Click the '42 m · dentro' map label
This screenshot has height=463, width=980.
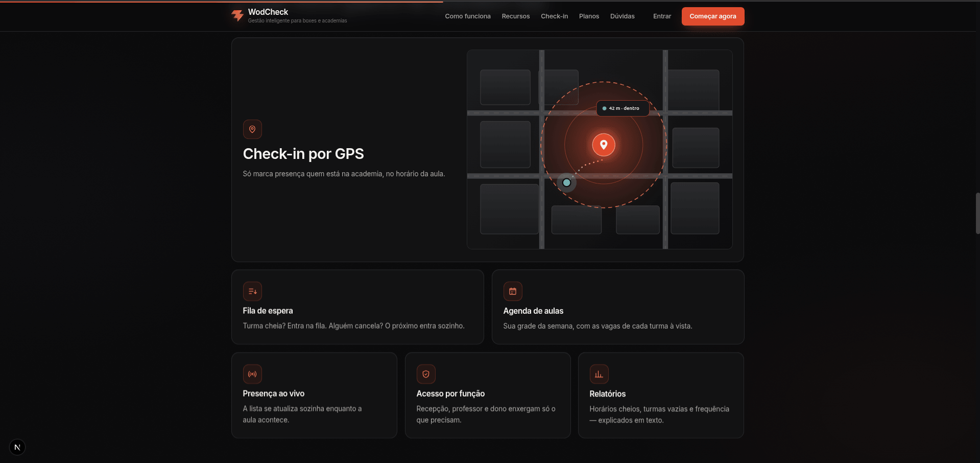point(623,108)
